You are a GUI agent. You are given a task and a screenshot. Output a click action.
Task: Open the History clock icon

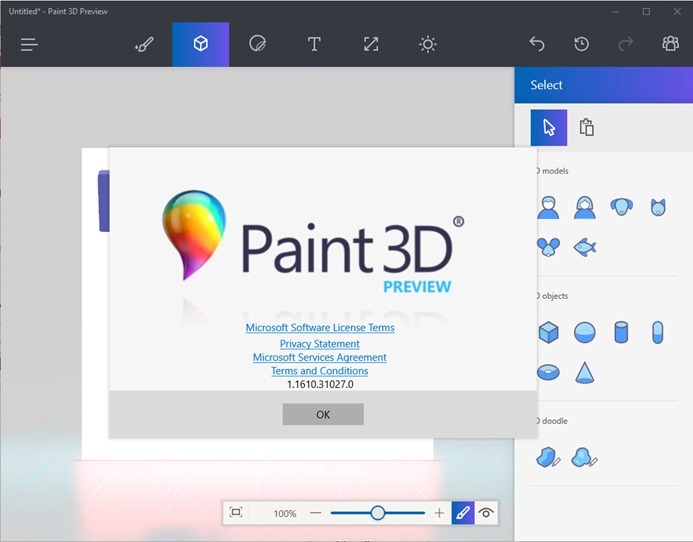[x=581, y=44]
